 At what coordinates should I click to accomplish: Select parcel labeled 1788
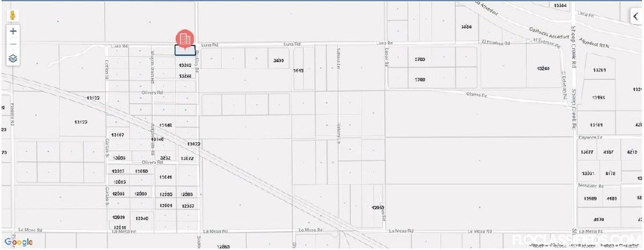click(x=420, y=79)
